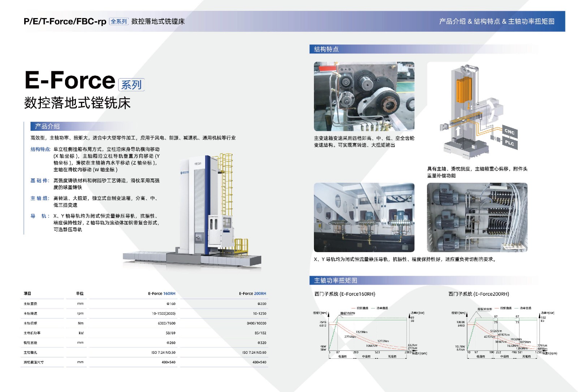
Task: Click the E-Force200RH Siemens torque chart
Action: tap(504, 332)
